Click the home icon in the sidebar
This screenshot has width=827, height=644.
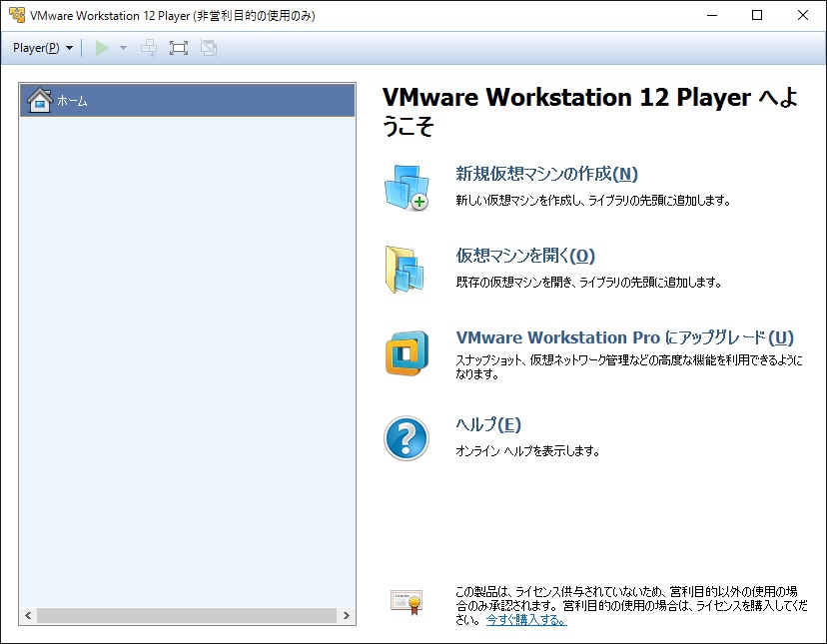[39, 100]
